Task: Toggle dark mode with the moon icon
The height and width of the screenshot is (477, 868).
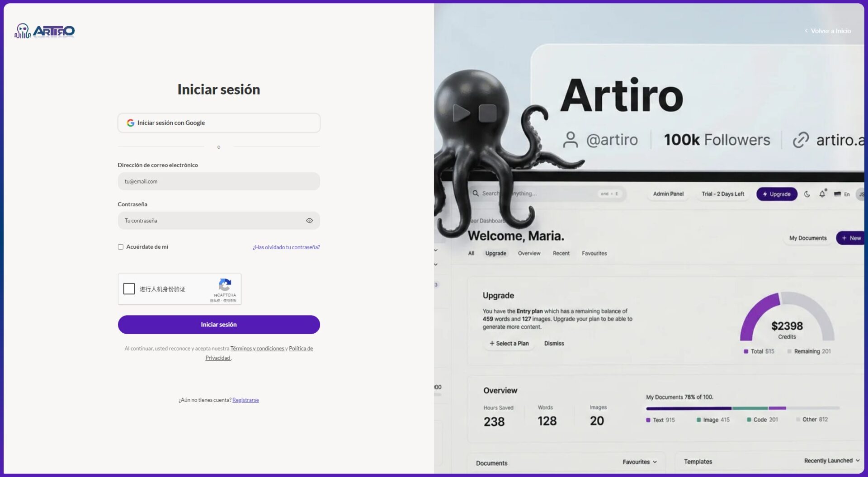Action: click(x=808, y=194)
